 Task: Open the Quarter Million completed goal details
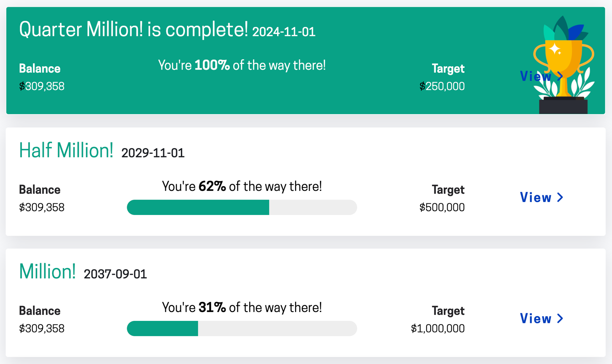point(536,76)
